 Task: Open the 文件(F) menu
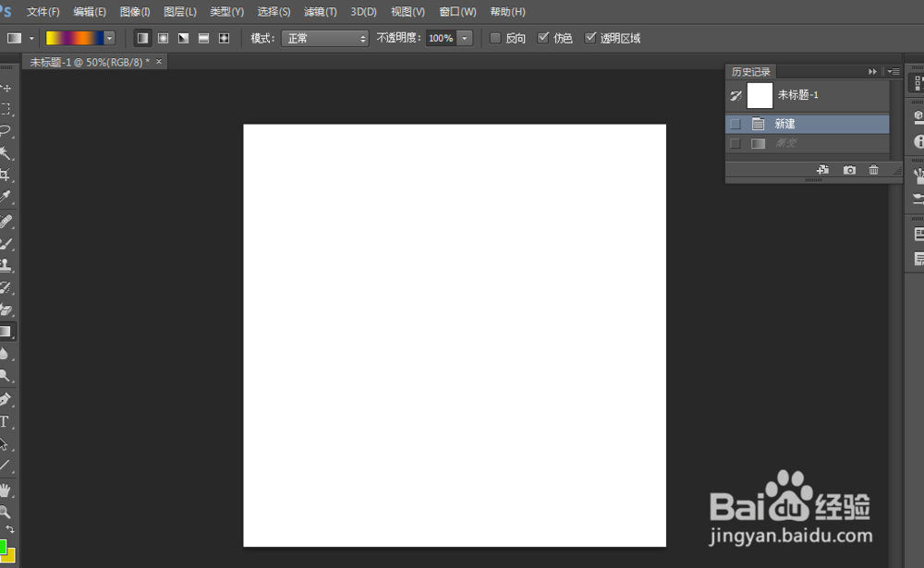(x=43, y=12)
